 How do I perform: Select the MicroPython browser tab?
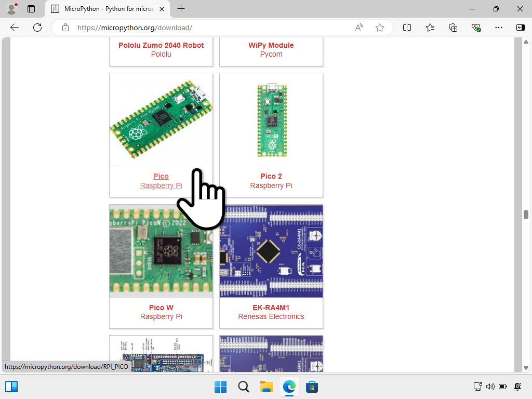[x=108, y=9]
